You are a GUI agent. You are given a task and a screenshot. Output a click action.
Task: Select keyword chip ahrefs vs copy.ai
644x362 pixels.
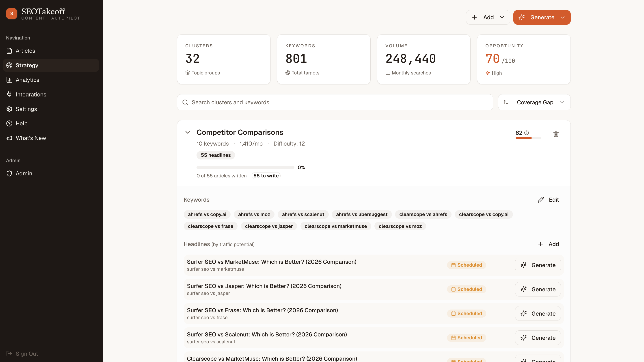tap(207, 214)
